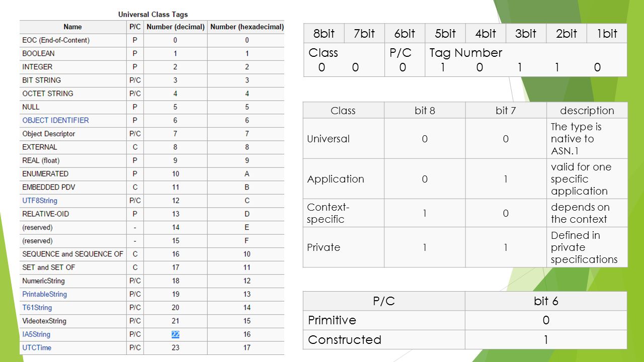Follow the PrintableString link
The width and height of the screenshot is (644, 362).
coord(44,294)
